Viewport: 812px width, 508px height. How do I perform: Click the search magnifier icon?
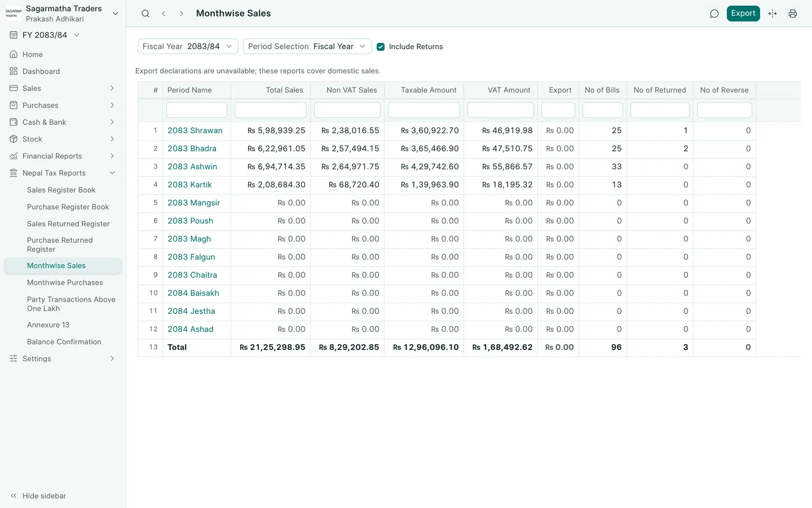(x=145, y=14)
